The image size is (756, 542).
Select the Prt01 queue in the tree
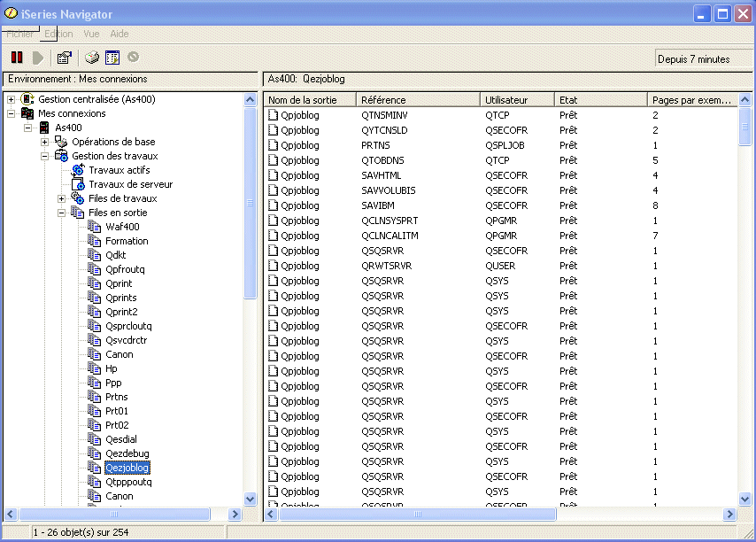click(x=117, y=411)
